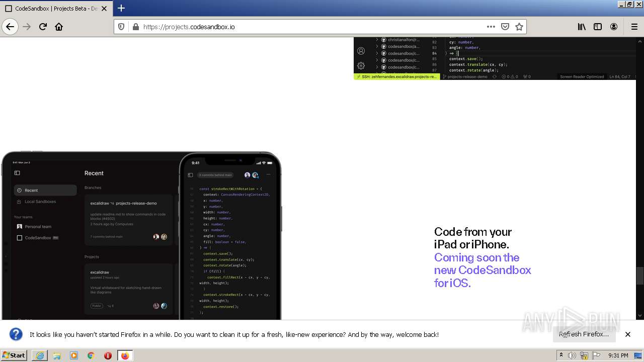The image size is (644, 362).
Task: Show tracking protection shield info
Action: pyautogui.click(x=121, y=27)
